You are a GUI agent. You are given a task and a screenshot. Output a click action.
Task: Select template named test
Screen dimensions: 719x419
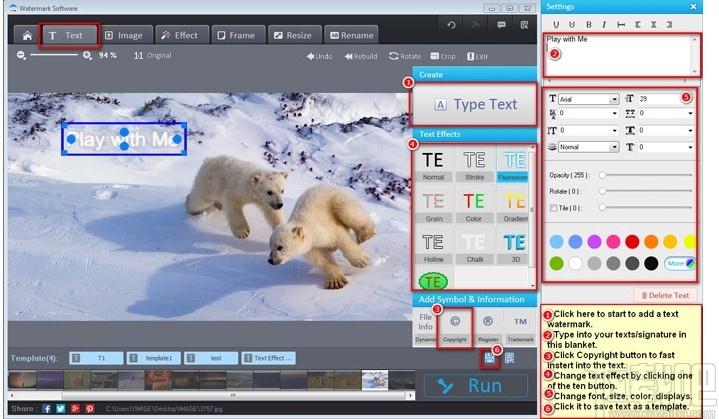[211, 358]
